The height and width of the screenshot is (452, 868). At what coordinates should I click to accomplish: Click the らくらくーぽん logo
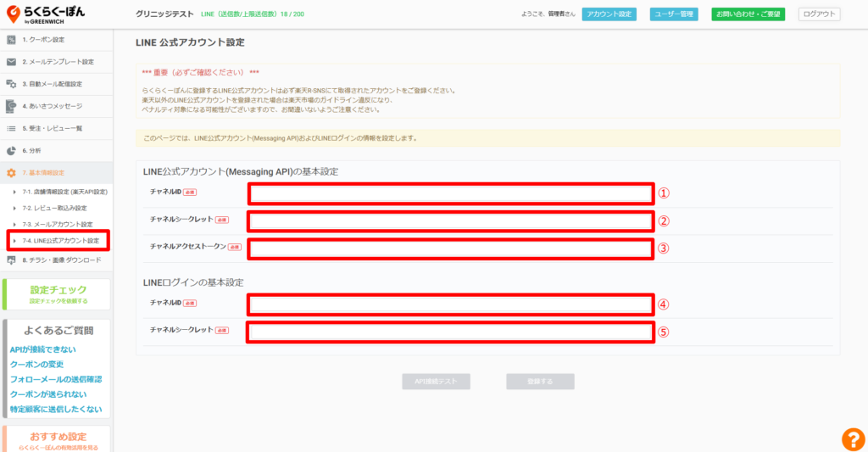tap(46, 14)
